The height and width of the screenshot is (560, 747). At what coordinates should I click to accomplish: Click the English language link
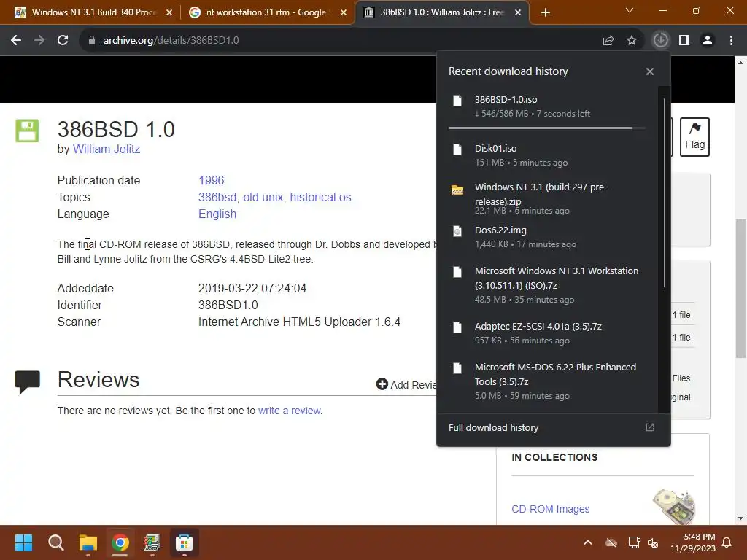217,214
